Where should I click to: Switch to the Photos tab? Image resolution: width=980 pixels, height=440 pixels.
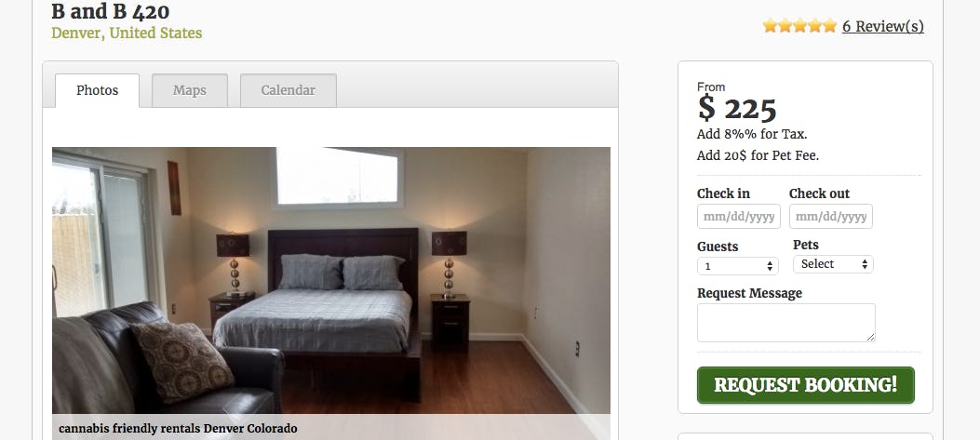click(x=97, y=90)
